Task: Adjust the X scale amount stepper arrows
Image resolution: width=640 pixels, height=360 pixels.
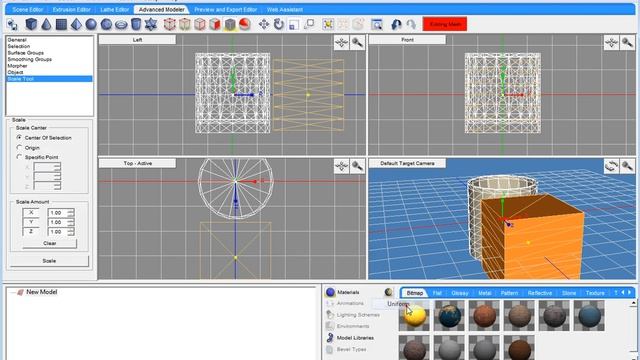Action: (71, 213)
